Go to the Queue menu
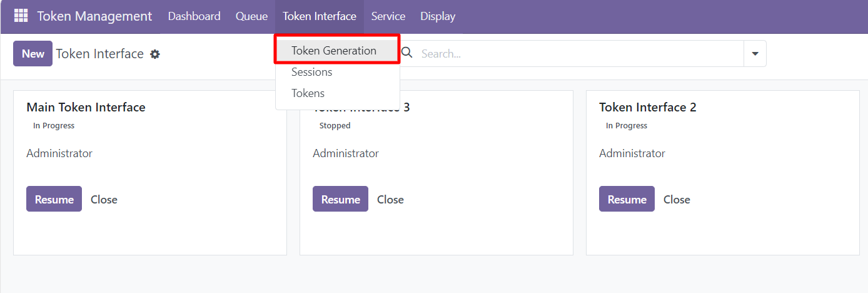This screenshot has height=293, width=868. [251, 16]
